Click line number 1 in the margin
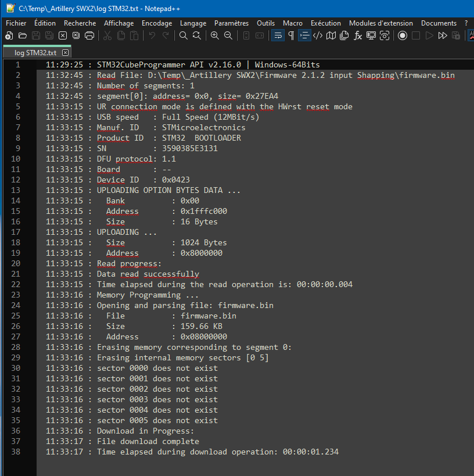Screen dimensions: 474x476 pyautogui.click(x=18, y=65)
